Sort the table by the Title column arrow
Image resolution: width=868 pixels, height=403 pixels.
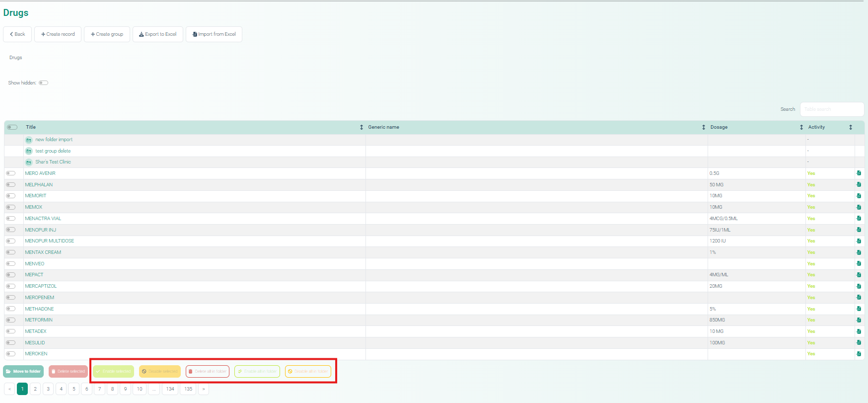pyautogui.click(x=362, y=127)
